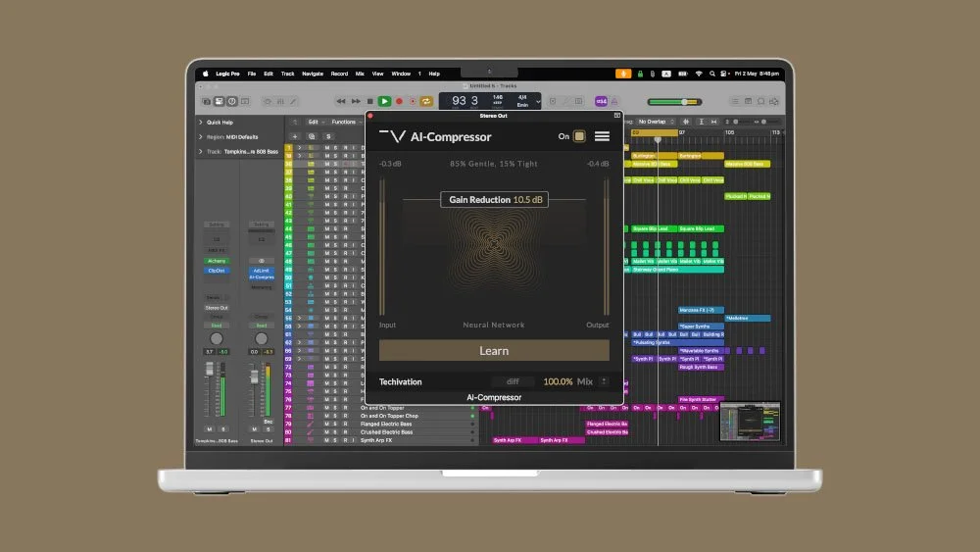Toggle the Quick Help button in control bar

[x=232, y=101]
